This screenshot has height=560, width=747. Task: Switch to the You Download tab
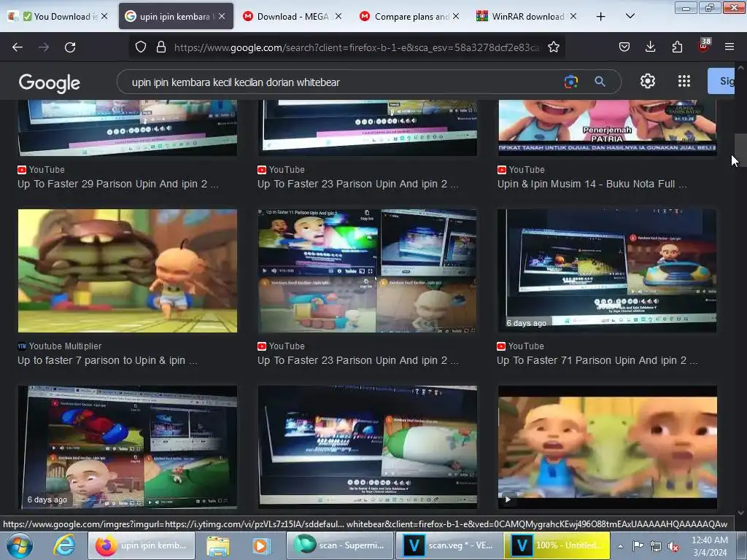(x=58, y=17)
